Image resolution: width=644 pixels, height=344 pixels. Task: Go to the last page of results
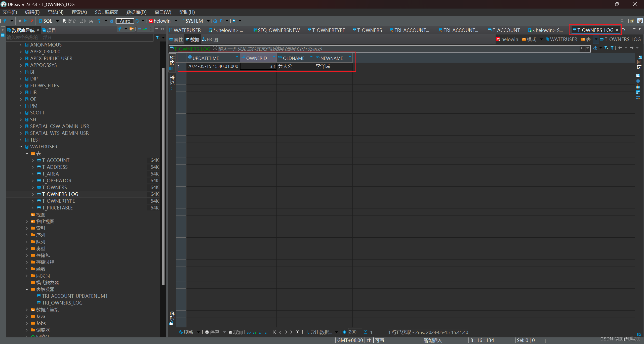(x=292, y=332)
